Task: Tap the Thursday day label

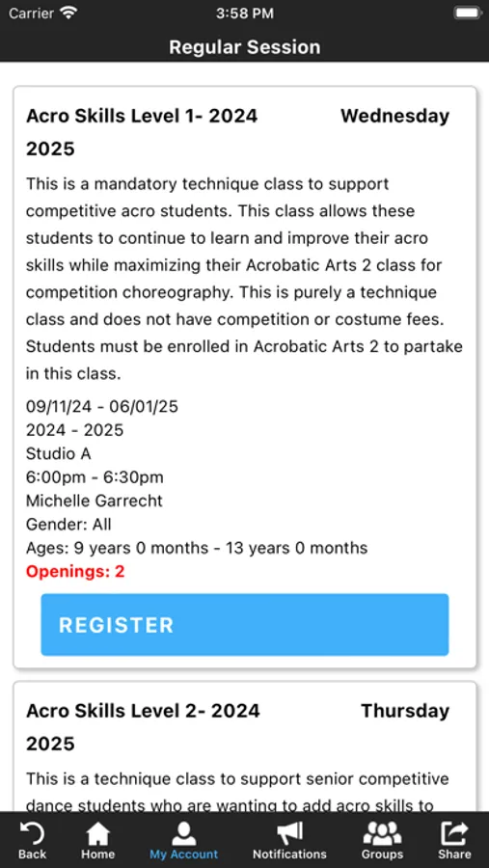Action: point(405,711)
